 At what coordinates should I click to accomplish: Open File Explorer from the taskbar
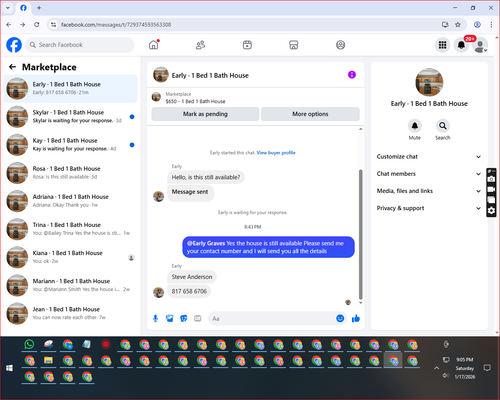[49, 361]
